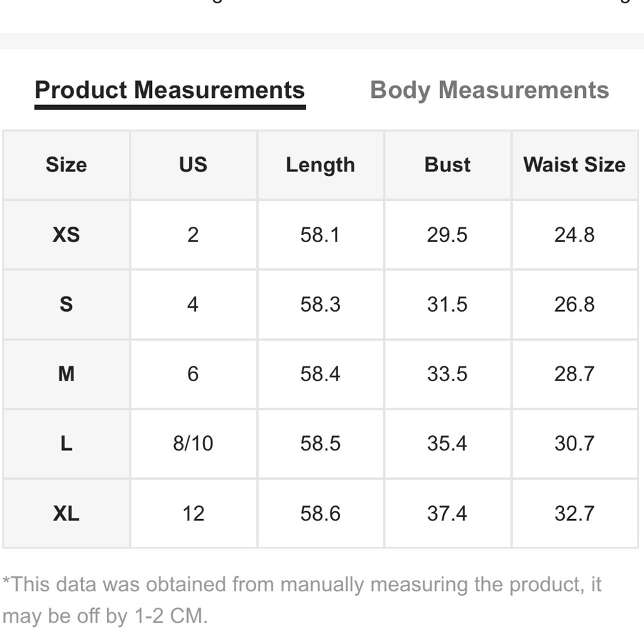
Task: Click the 58.1 length cell
Action: tap(320, 235)
